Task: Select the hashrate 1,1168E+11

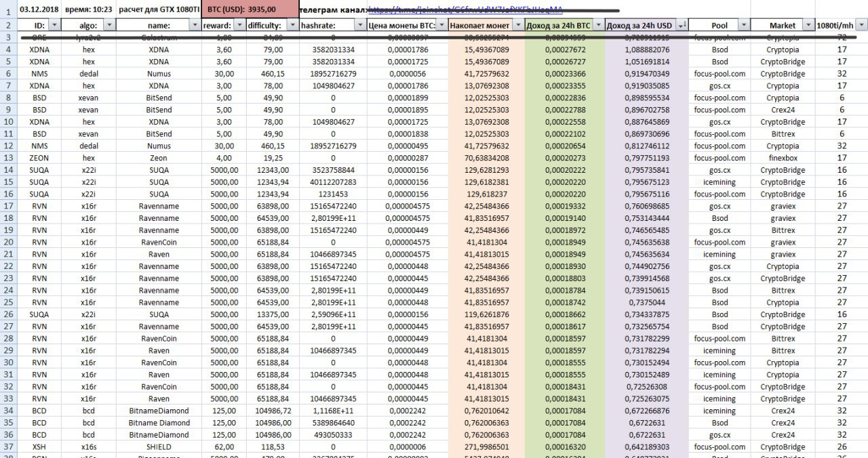Action: (332, 411)
